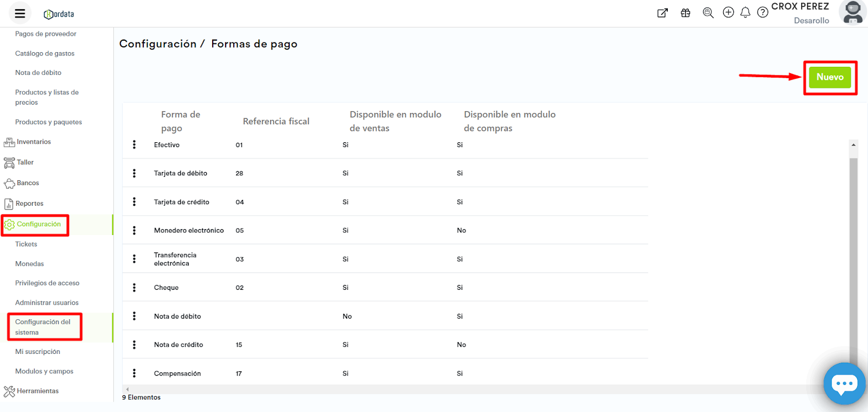This screenshot has width=868, height=412.
Task: Expand the Inventarios sidebar section
Action: [x=33, y=142]
